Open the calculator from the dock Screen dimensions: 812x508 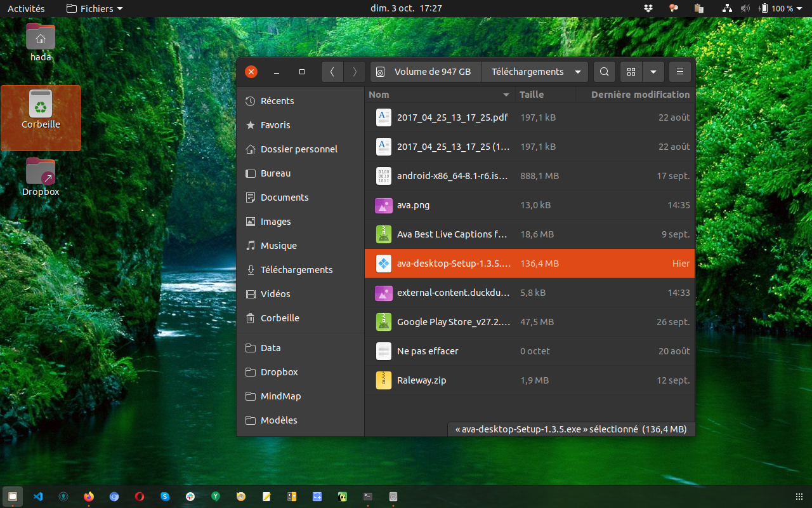[292, 497]
